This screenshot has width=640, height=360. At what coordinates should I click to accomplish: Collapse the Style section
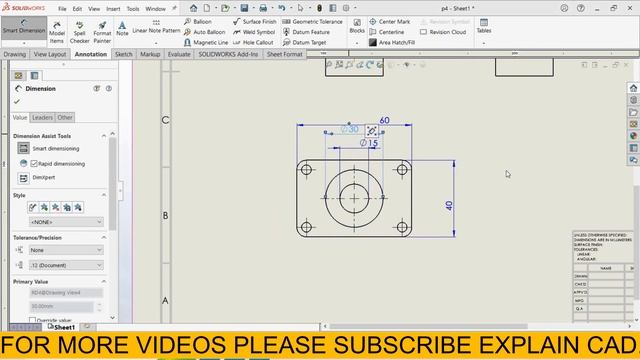tap(104, 195)
